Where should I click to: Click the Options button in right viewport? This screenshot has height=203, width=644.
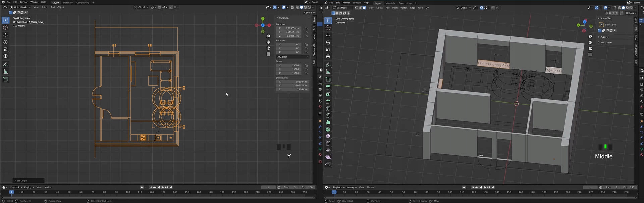click(x=631, y=13)
